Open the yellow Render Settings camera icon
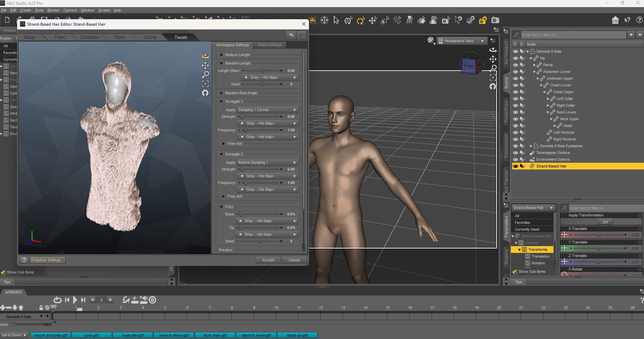Viewport: 644px width, 339px height. coord(483,20)
